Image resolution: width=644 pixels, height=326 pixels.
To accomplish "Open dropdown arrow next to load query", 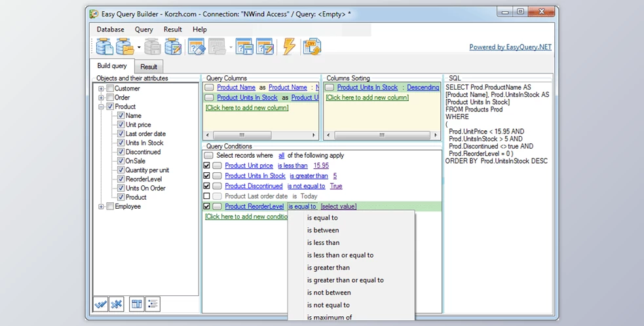I will (x=231, y=47).
